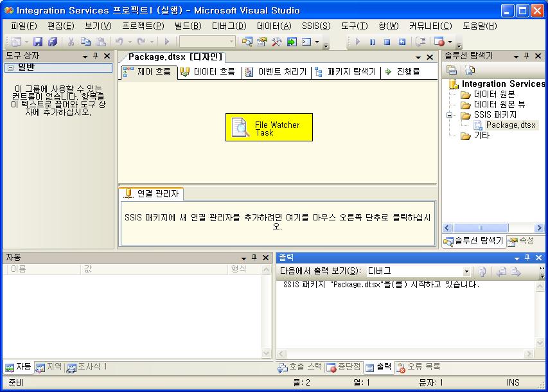Viewport: 548px width, 392px height.
Task: Open the empty solution configuration combo box
Action: 208,42
